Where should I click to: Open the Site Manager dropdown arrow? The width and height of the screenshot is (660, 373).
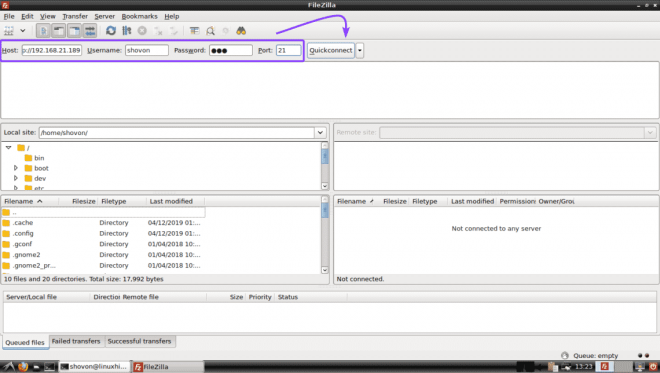[23, 31]
